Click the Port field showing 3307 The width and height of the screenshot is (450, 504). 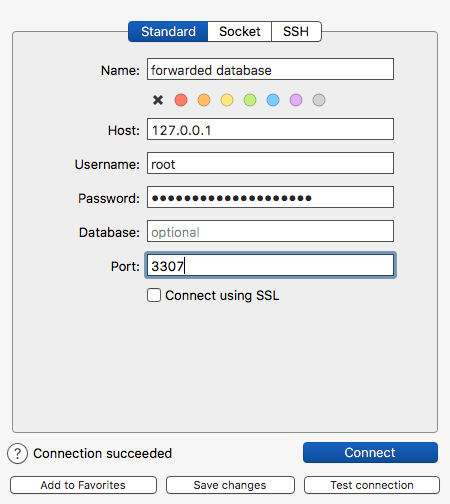point(270,265)
